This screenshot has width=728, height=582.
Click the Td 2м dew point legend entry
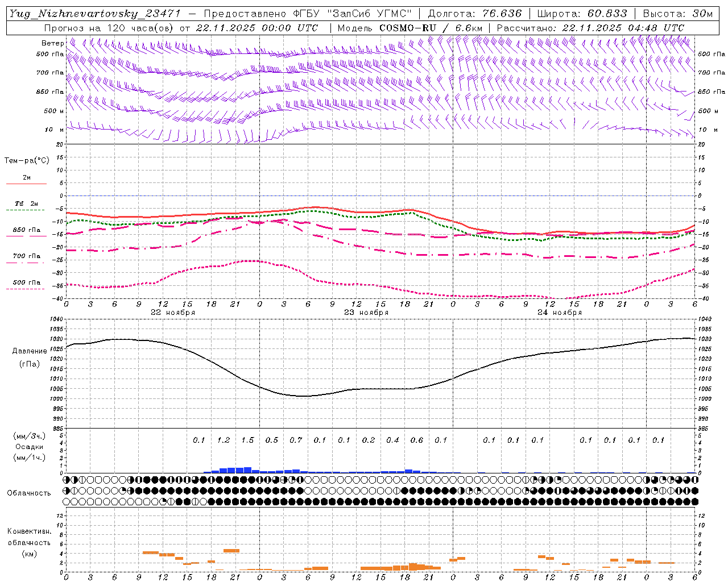(27, 203)
